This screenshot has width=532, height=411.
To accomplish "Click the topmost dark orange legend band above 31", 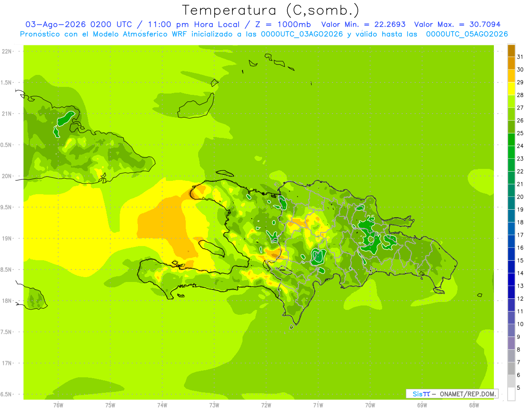I will tap(511, 51).
